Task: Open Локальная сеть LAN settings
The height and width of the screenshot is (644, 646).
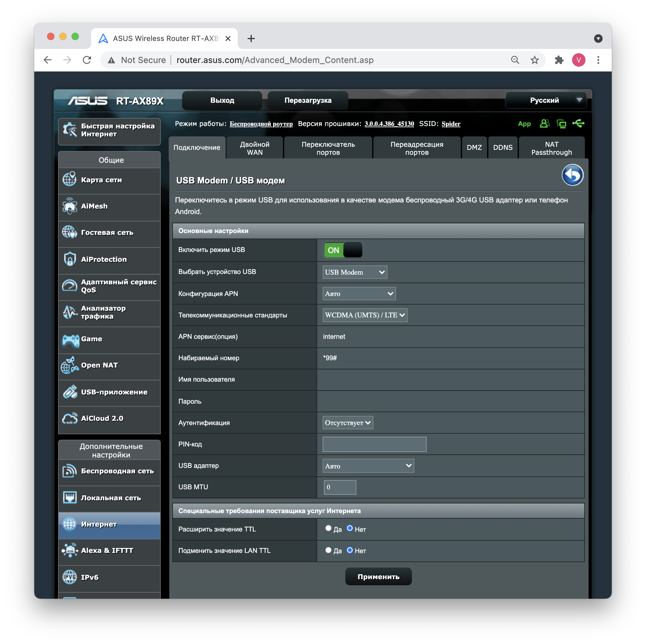Action: pos(109,498)
